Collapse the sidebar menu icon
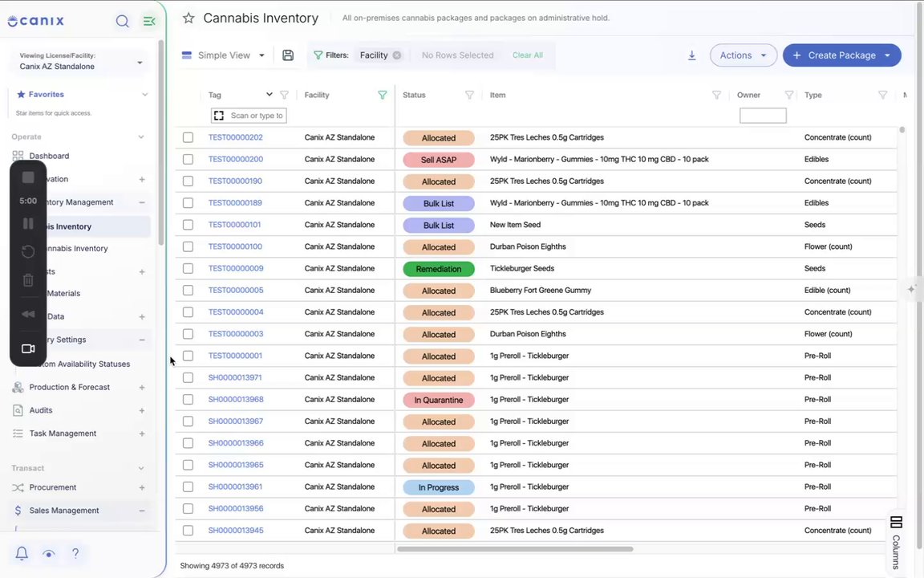This screenshot has height=578, width=924. (x=149, y=21)
